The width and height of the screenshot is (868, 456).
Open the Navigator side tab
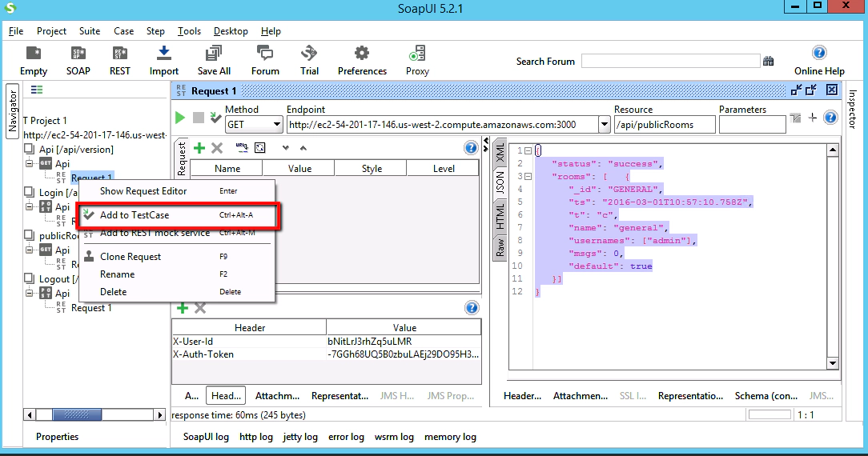[12, 112]
